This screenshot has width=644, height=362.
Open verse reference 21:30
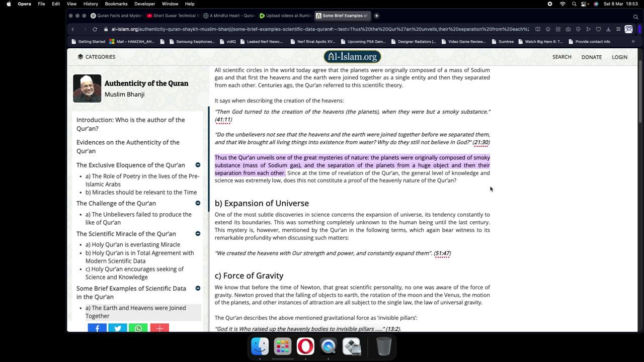[481, 142]
